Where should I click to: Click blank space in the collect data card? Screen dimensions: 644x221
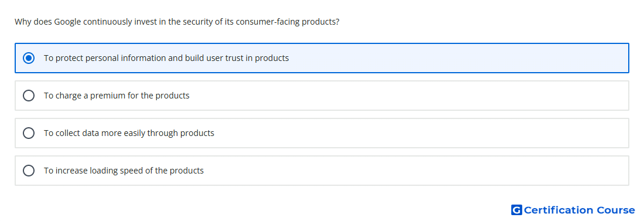[x=411, y=133]
